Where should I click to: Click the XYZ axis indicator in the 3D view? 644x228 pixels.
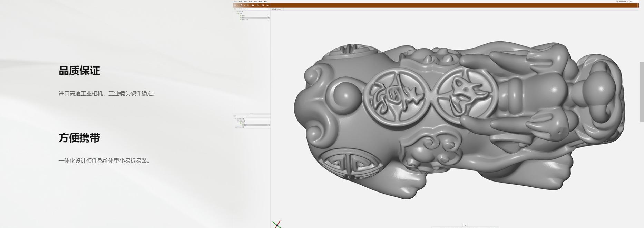click(277, 224)
